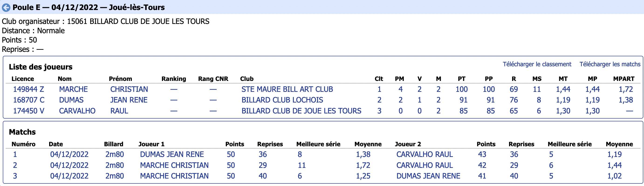The image size is (644, 186).
Task: Open BILLARD CLUB LOCHOIS club link
Action: (x=282, y=100)
